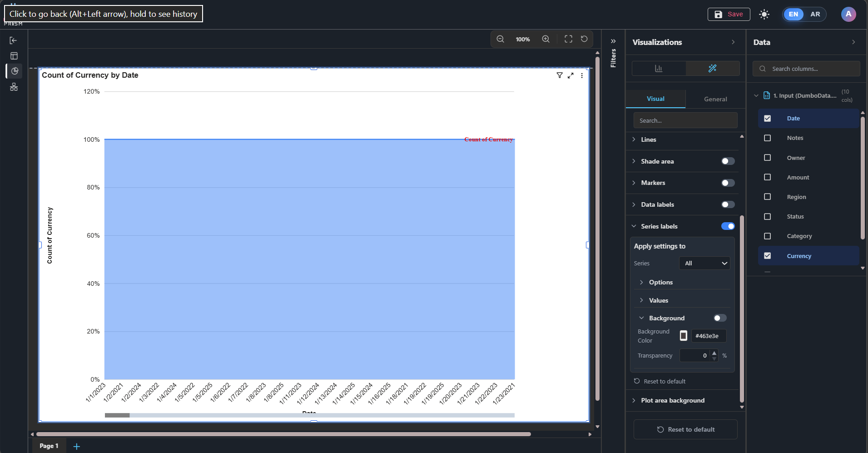Screen dimensions: 868x453
Task: Toggle light theme with sun icon
Action: coord(764,15)
